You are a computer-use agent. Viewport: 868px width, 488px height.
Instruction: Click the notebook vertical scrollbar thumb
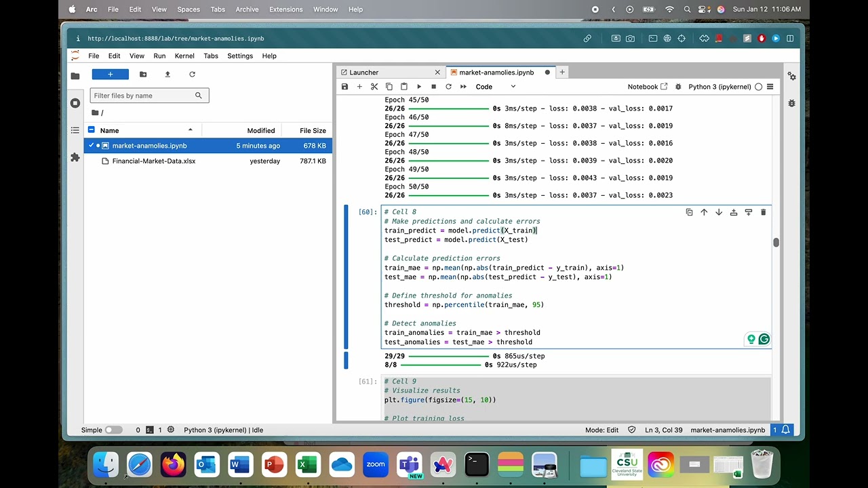776,243
